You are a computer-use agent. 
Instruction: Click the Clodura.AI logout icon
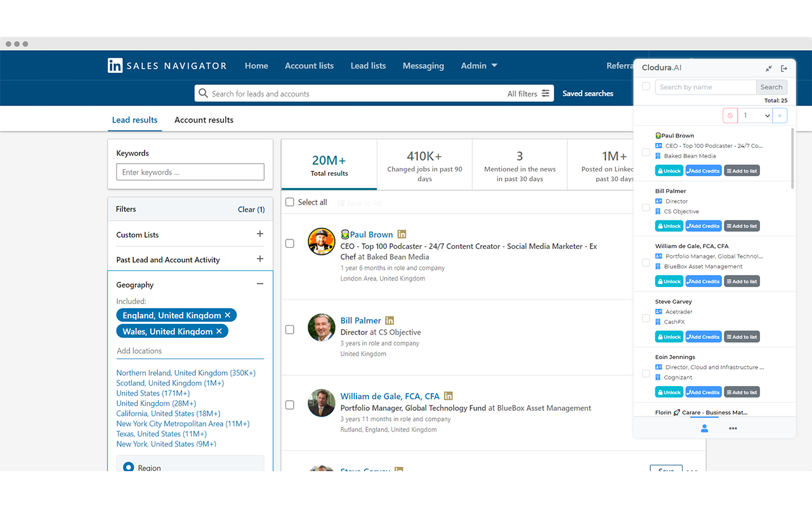[x=784, y=68]
